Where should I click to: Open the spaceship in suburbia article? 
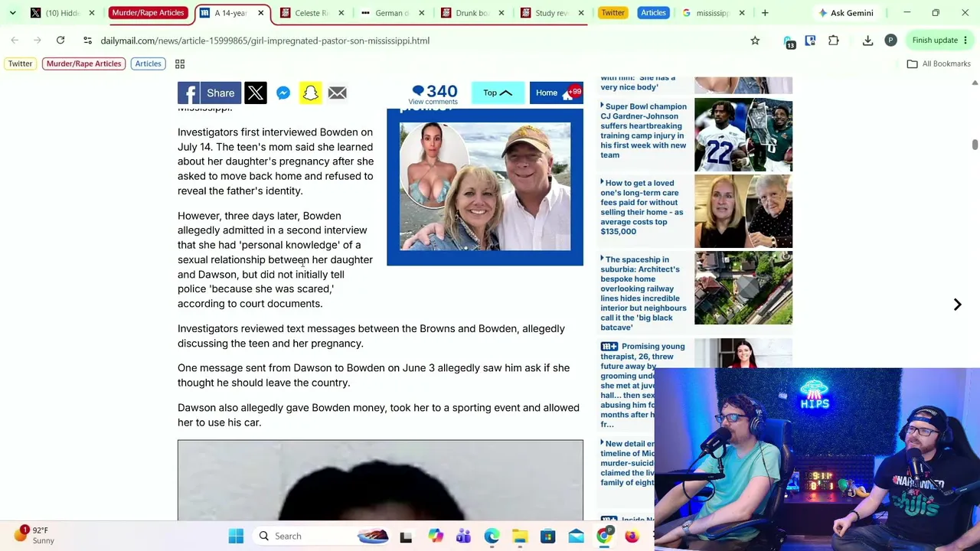click(643, 293)
